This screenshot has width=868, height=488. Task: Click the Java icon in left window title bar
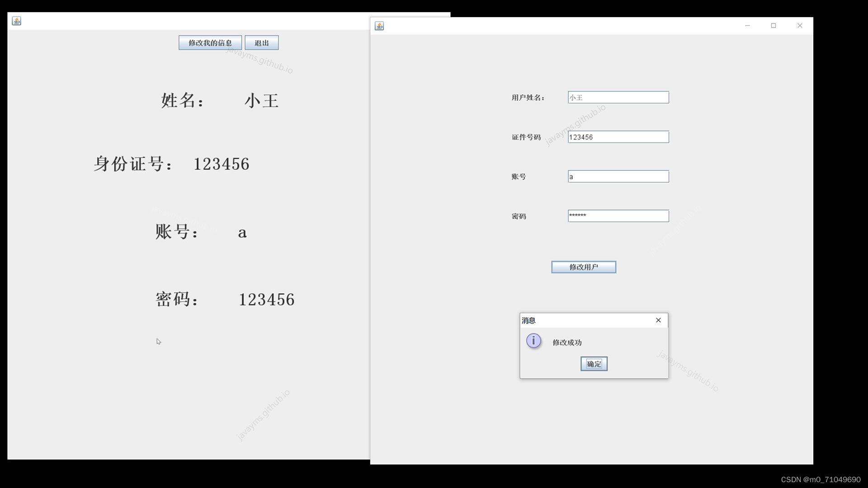coord(17,21)
